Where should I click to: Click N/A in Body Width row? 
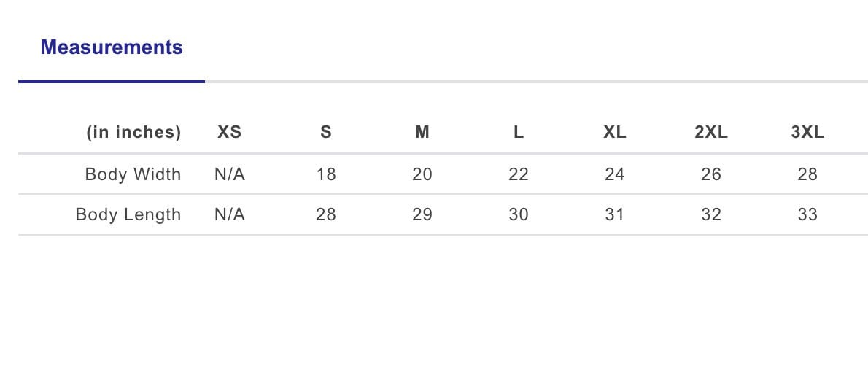point(230,174)
